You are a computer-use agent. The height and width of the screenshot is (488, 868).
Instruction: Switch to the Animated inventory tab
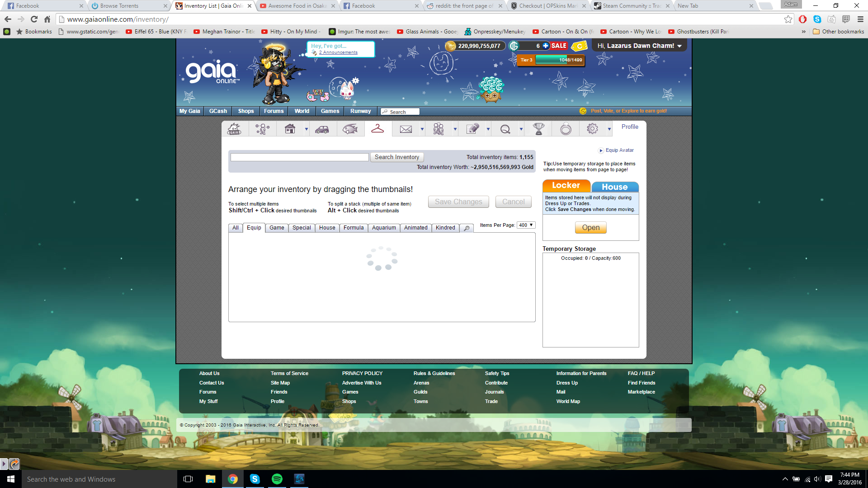pos(415,228)
